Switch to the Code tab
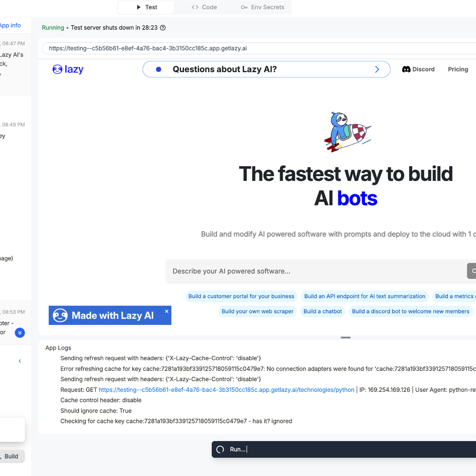Screen dimensions: 476x476 [204, 7]
